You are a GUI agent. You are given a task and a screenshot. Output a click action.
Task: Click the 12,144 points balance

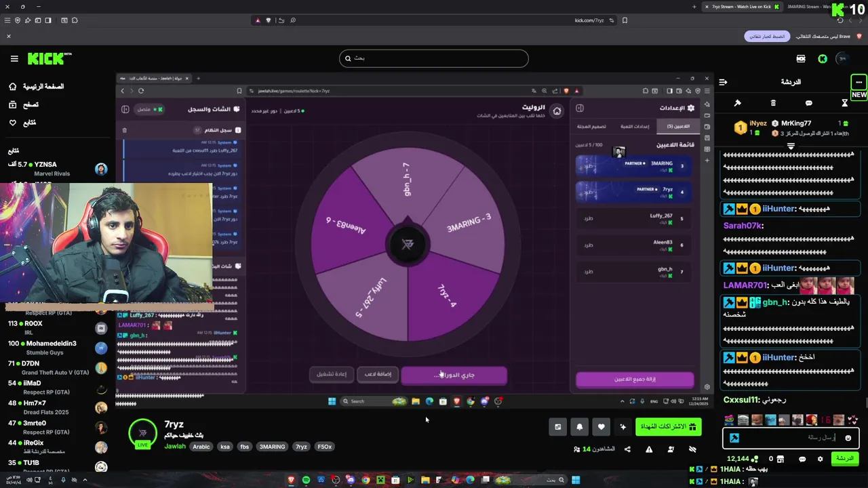pos(742,459)
